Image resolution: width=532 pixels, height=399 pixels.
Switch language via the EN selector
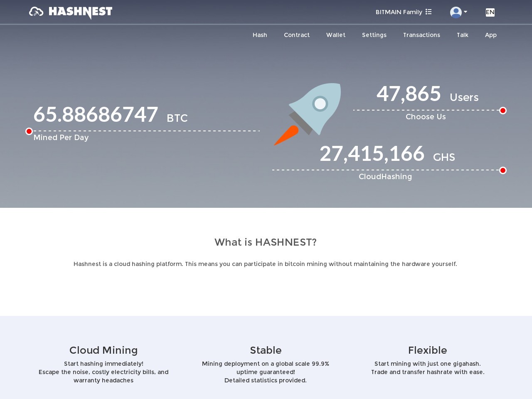[490, 12]
